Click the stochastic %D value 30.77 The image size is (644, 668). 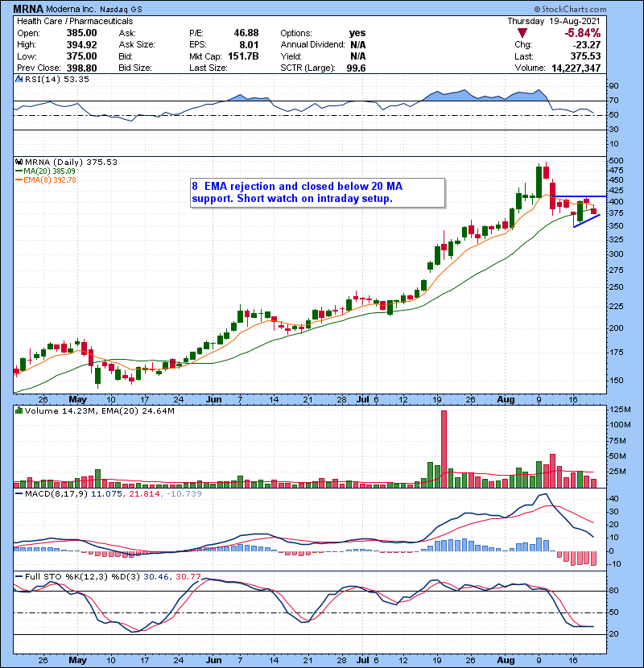[x=188, y=576]
